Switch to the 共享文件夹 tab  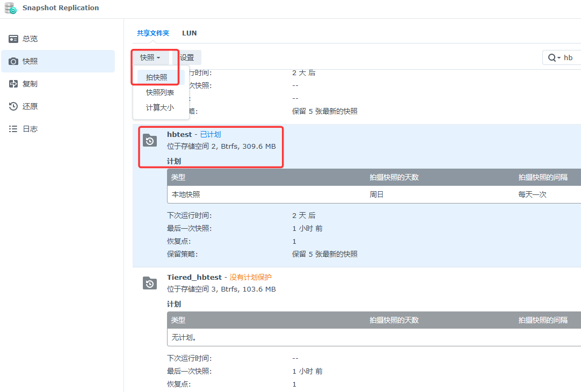pos(153,33)
